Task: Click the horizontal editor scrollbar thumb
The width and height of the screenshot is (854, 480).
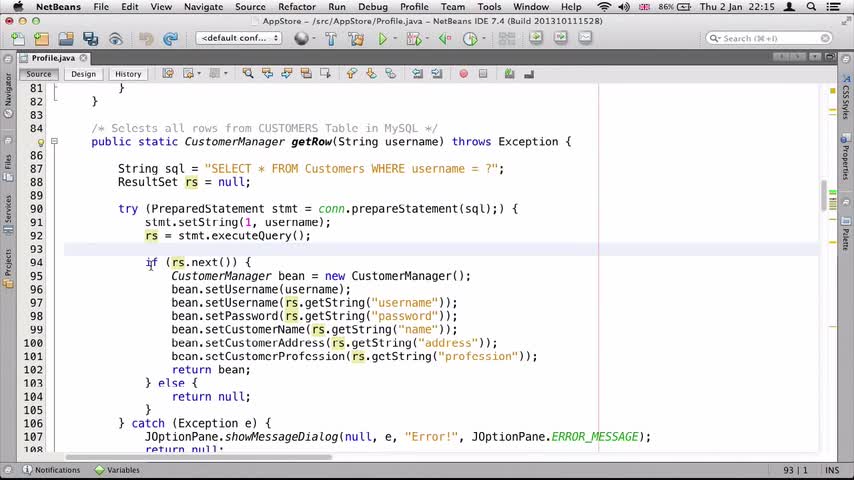Action: click(198, 457)
